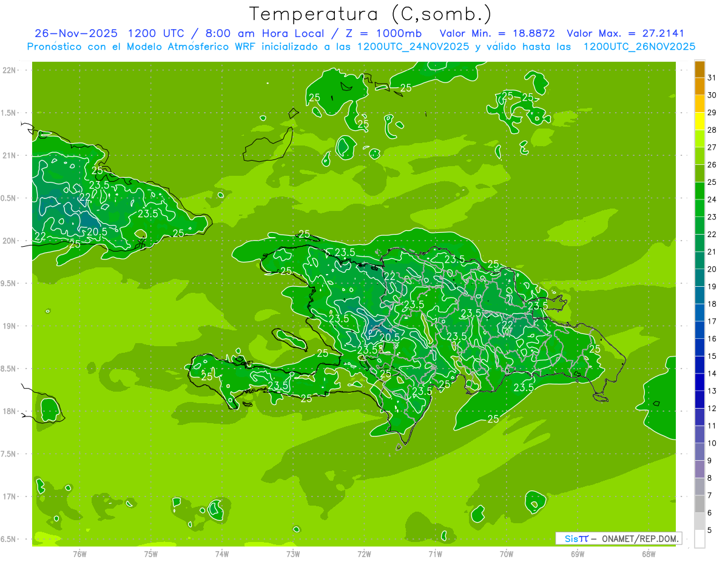Click the colorbar label 31
This screenshot has height=562, width=728.
712,78
